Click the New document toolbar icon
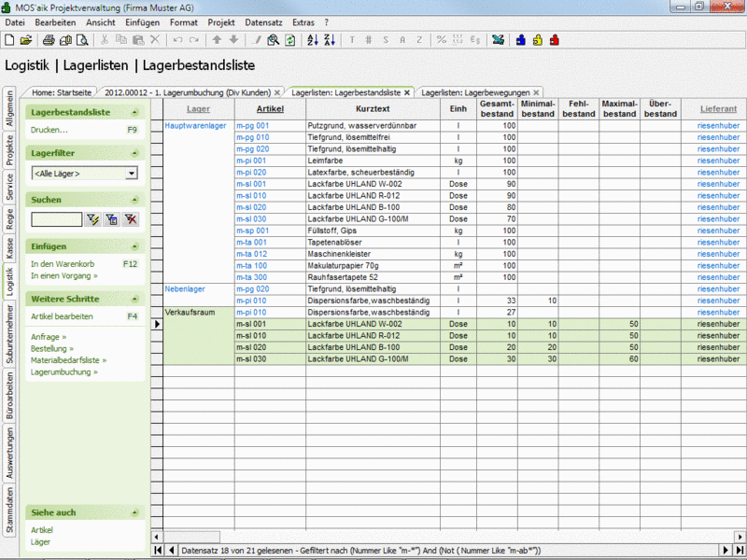 [x=9, y=40]
